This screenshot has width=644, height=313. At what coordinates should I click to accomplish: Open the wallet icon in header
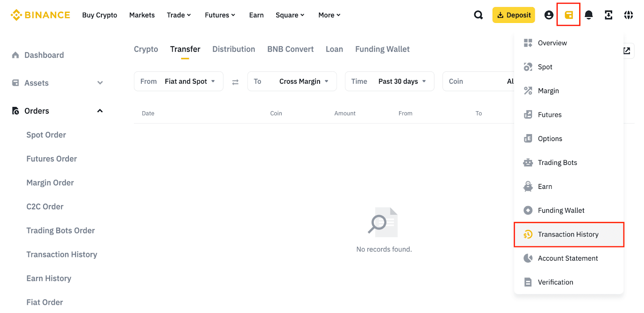pyautogui.click(x=568, y=15)
